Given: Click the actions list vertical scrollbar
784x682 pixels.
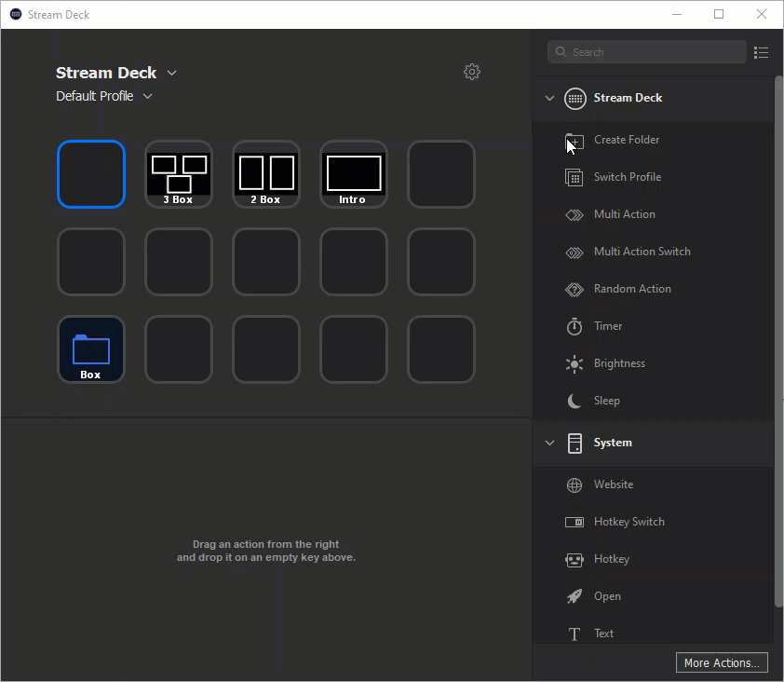Looking at the screenshot, I should click(778, 341).
